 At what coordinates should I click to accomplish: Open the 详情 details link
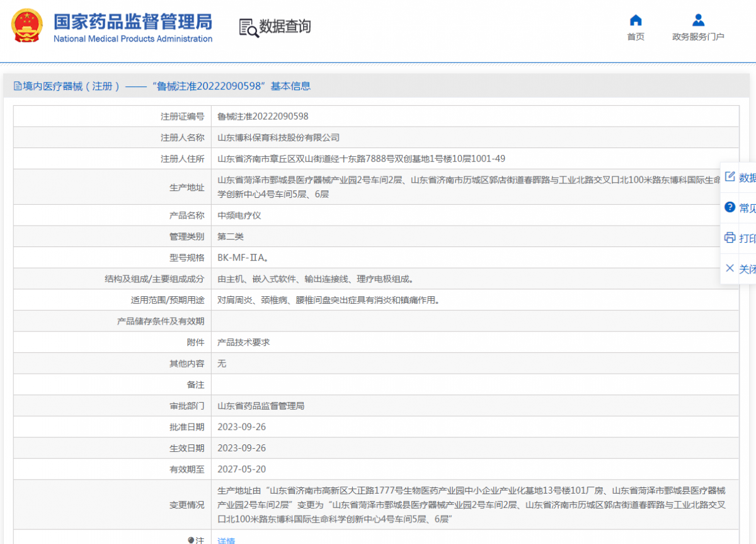[x=226, y=540]
